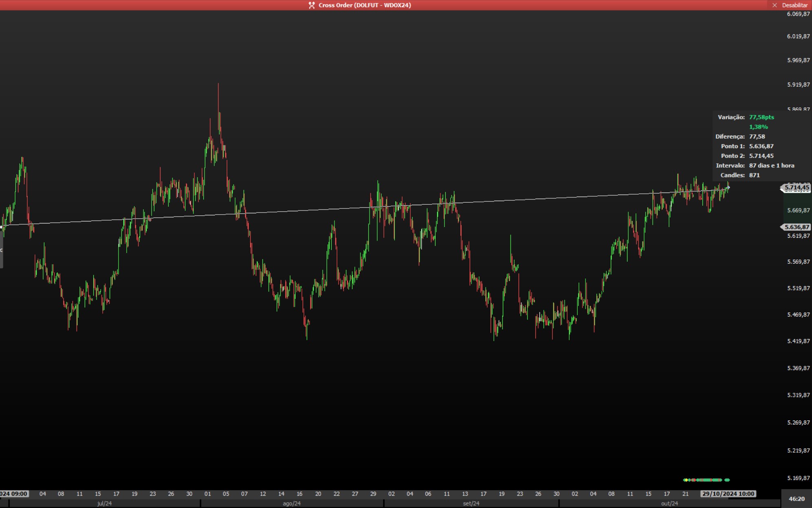The height and width of the screenshot is (508, 812).
Task: Click the 29/10/2024 10:00 date marker
Action: 728,494
